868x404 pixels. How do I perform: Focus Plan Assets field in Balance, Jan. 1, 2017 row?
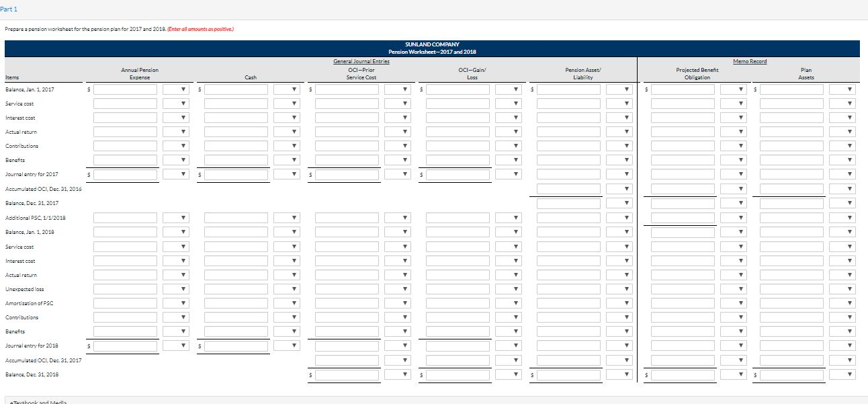tap(791, 89)
